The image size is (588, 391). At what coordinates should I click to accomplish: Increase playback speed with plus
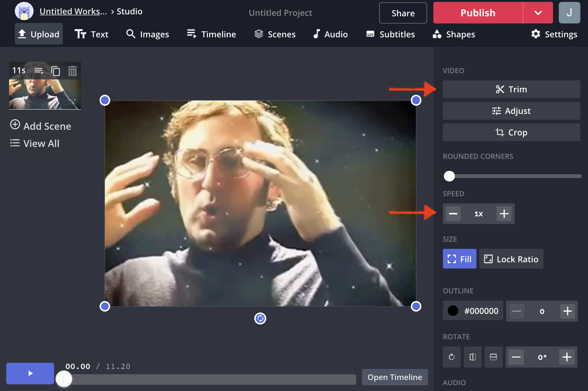point(504,214)
